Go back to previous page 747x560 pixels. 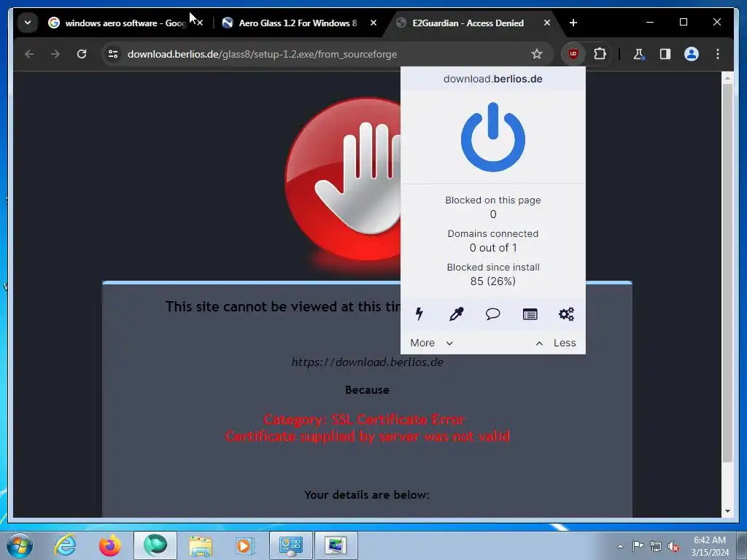[x=29, y=54]
